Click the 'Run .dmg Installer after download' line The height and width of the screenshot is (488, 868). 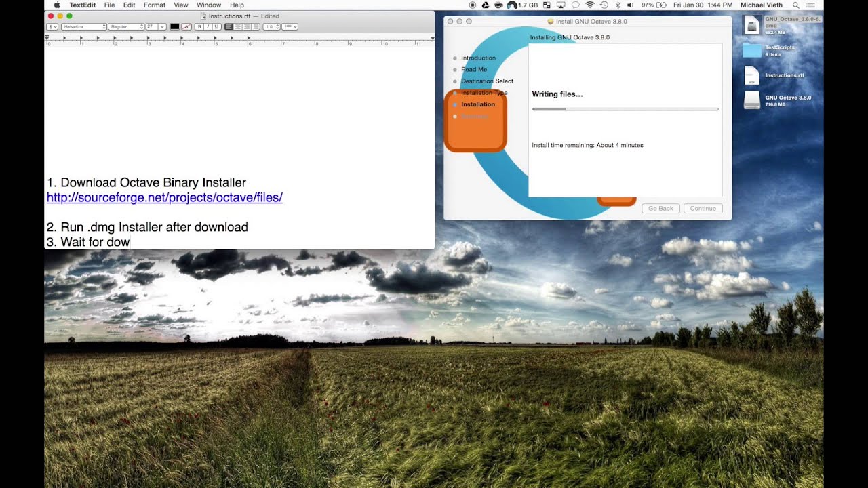point(147,227)
